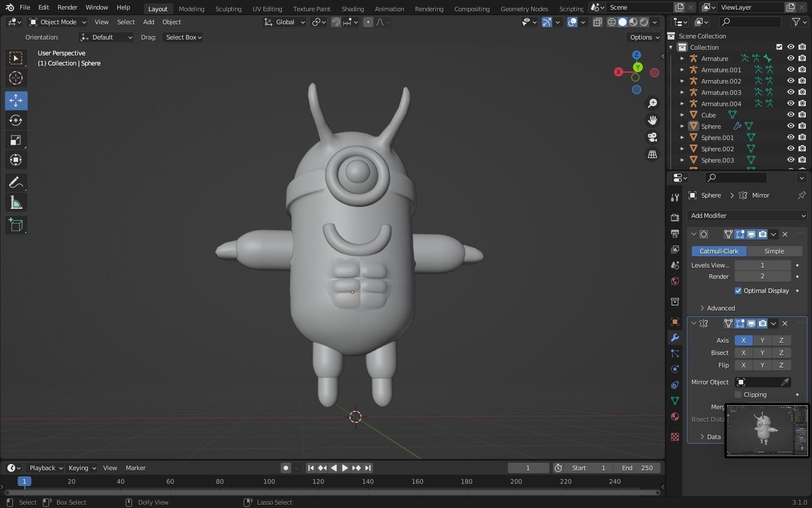Select the Move tool
Viewport: 812px width, 508px height.
pyautogui.click(x=16, y=100)
